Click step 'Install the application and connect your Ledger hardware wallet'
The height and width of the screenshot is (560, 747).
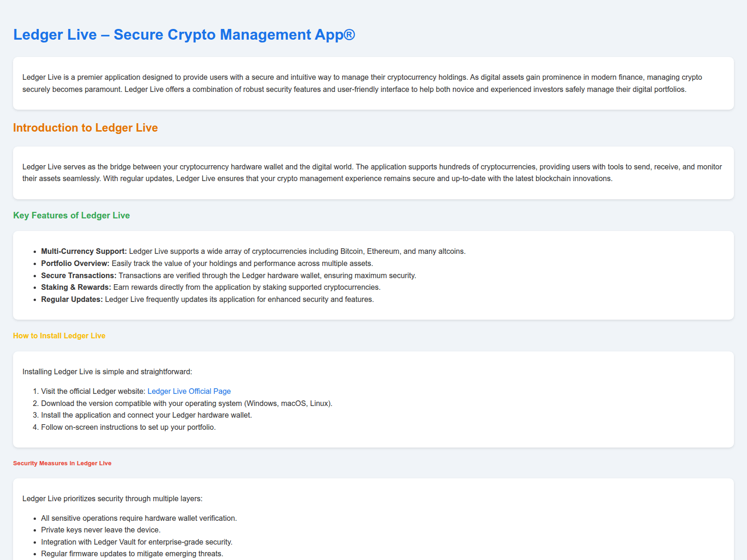(147, 415)
